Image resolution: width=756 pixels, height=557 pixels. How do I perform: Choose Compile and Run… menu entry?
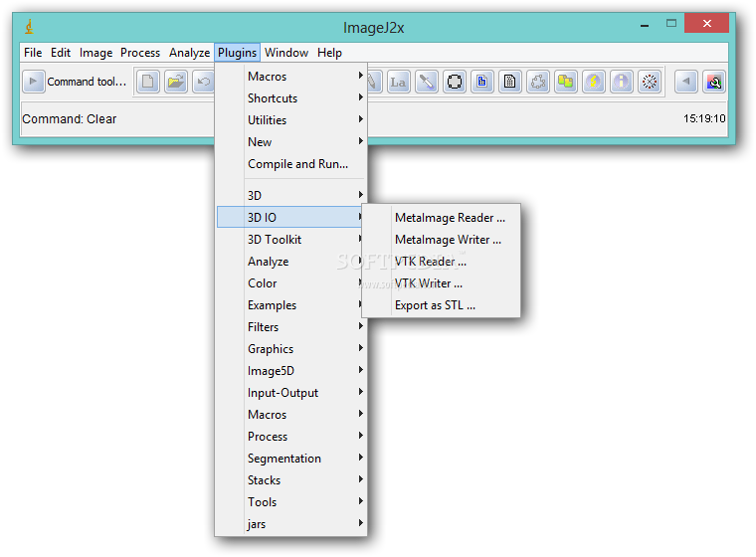(290, 164)
